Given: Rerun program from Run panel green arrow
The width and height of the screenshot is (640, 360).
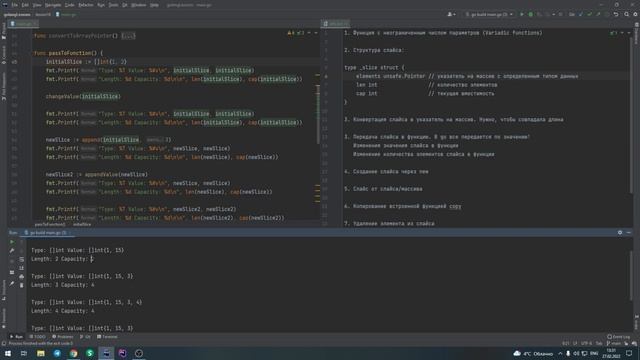Looking at the screenshot, I should [x=12, y=242].
